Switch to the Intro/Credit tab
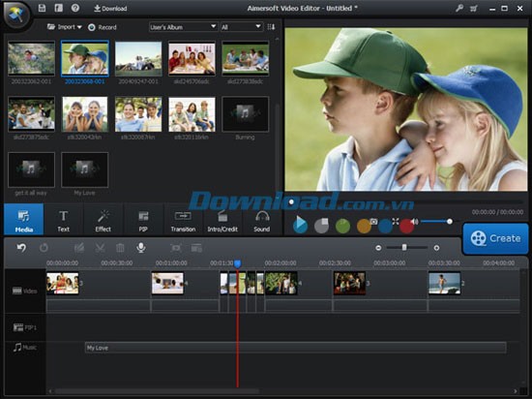 [x=222, y=220]
